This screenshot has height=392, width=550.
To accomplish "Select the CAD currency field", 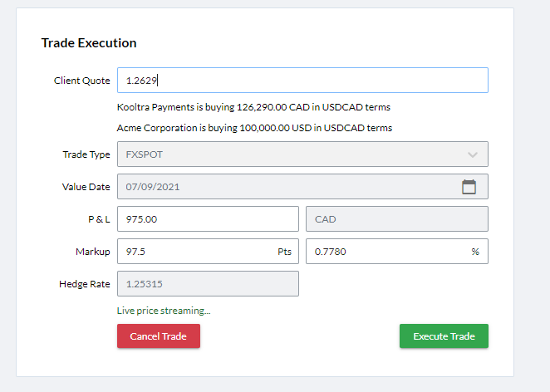I will [396, 219].
